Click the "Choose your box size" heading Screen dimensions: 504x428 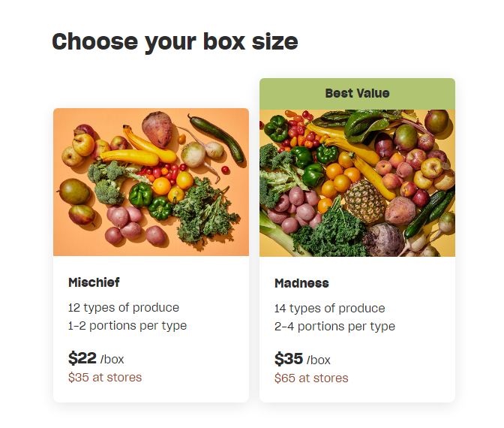pyautogui.click(x=175, y=41)
